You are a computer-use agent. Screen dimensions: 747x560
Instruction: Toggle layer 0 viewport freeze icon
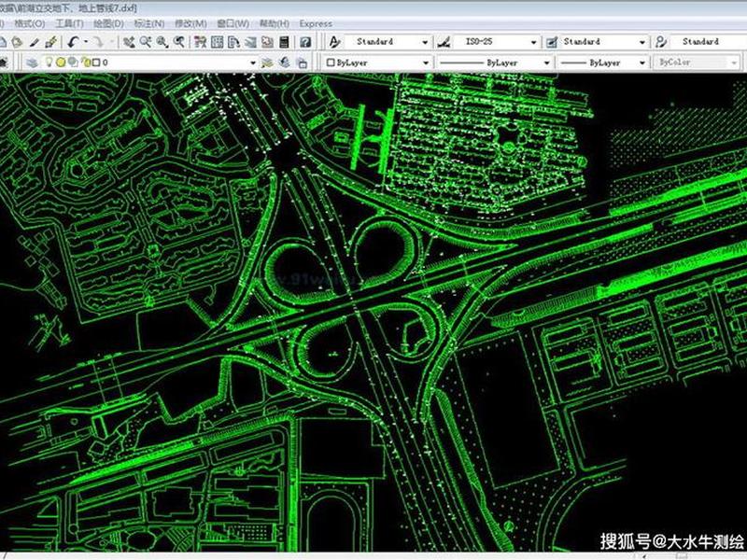coord(73,62)
